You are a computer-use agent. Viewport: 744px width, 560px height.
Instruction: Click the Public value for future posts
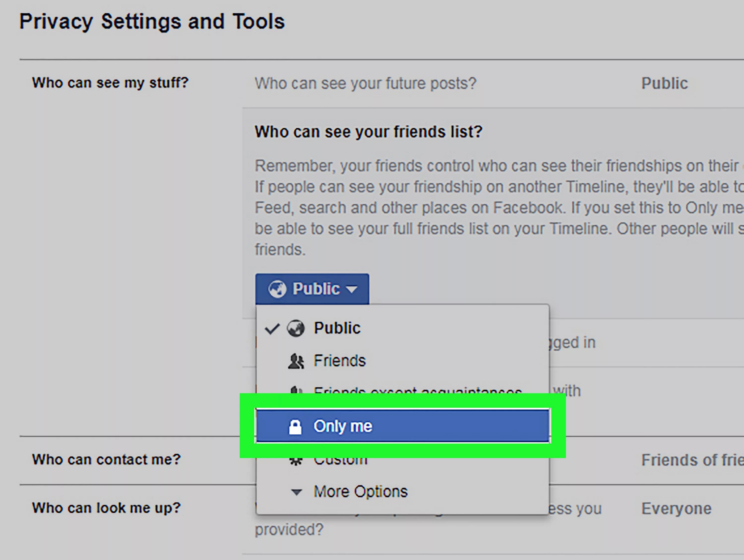coord(665,83)
